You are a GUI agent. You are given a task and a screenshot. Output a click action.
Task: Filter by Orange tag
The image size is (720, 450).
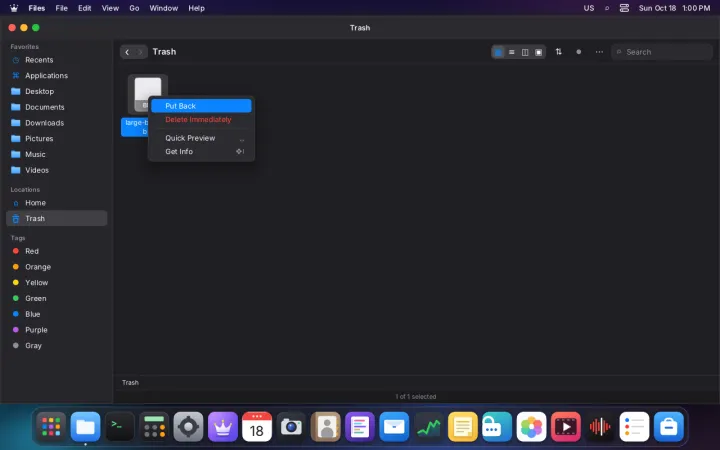(56, 267)
